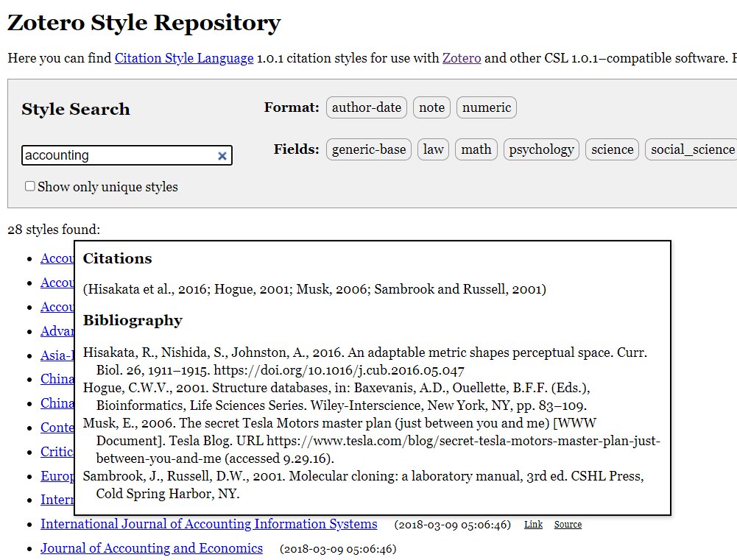Filter styles by "generic-base" field
This screenshot has width=737, height=560.
[x=368, y=149]
